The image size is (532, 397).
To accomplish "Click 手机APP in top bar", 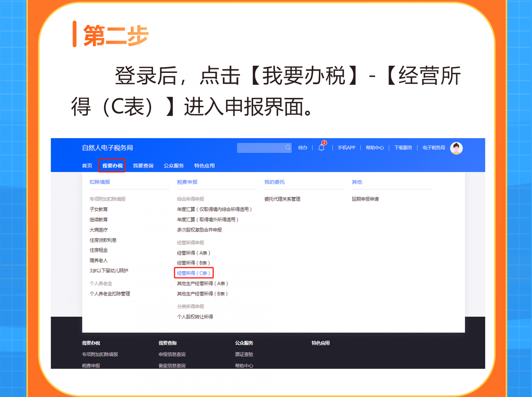I will click(346, 148).
